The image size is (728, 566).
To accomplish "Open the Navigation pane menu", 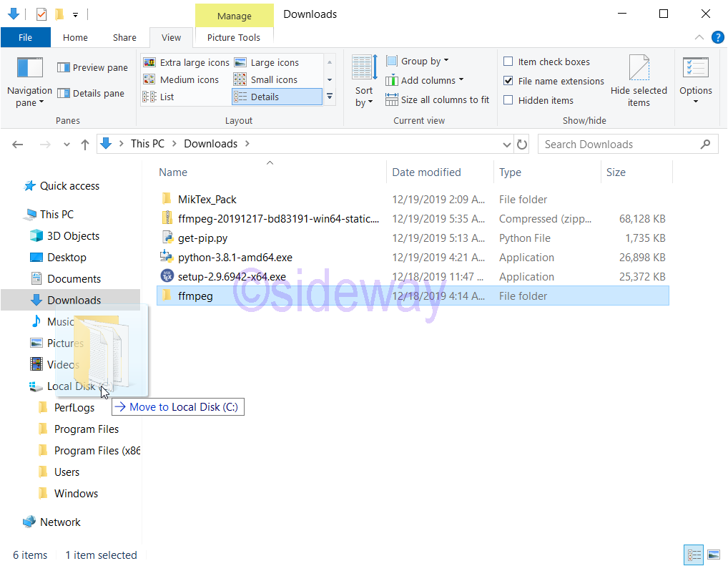I will tap(30, 82).
